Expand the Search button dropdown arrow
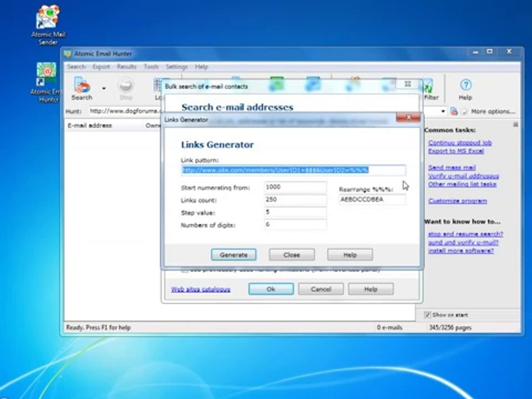The height and width of the screenshot is (399, 532). pos(104,88)
